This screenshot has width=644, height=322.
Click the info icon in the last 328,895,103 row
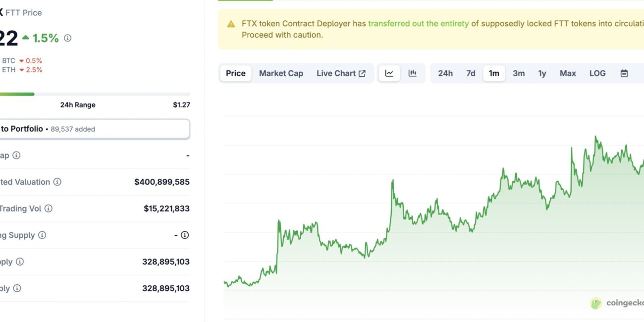(17, 288)
